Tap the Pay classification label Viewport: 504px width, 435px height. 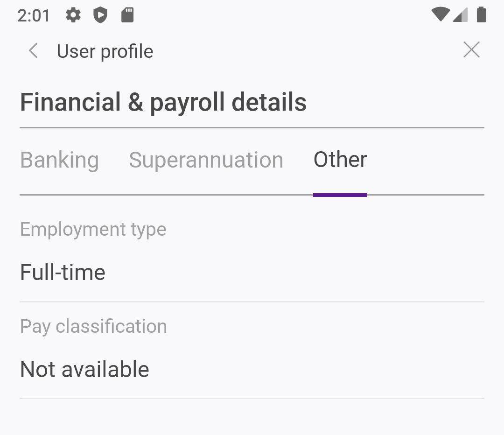(x=93, y=326)
